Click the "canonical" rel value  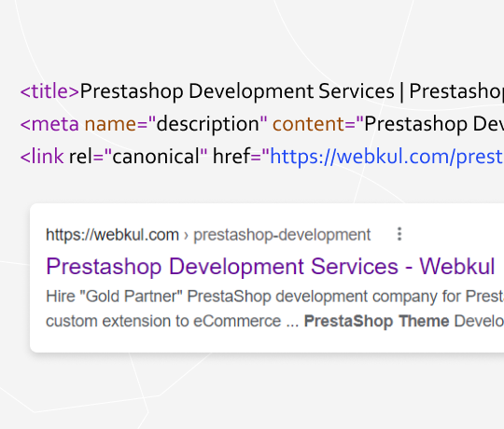pos(156,157)
